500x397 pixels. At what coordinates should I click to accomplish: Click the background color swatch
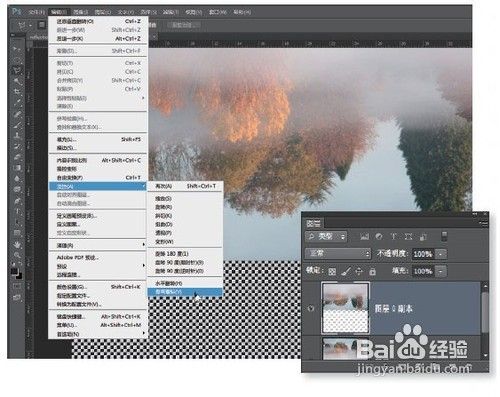(x=19, y=276)
